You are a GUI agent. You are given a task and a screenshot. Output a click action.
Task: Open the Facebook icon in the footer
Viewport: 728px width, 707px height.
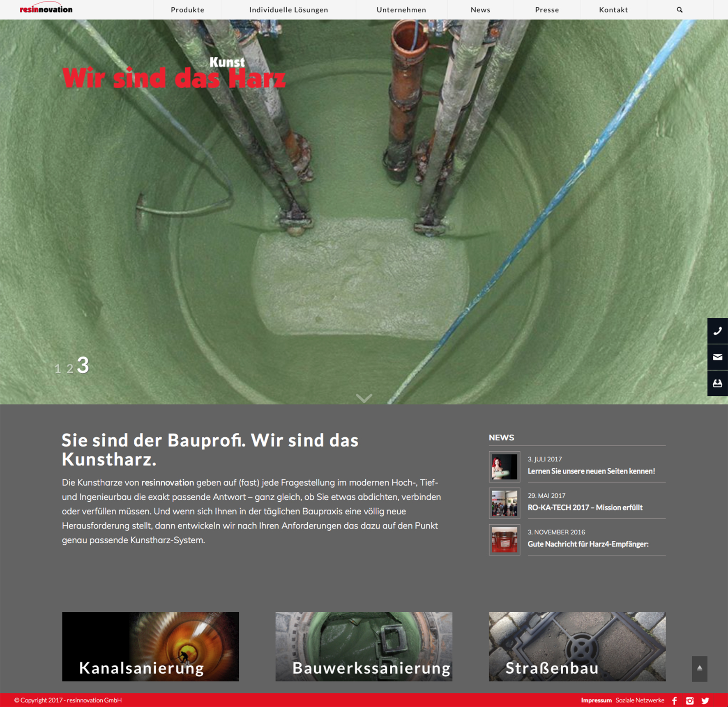[x=675, y=700]
